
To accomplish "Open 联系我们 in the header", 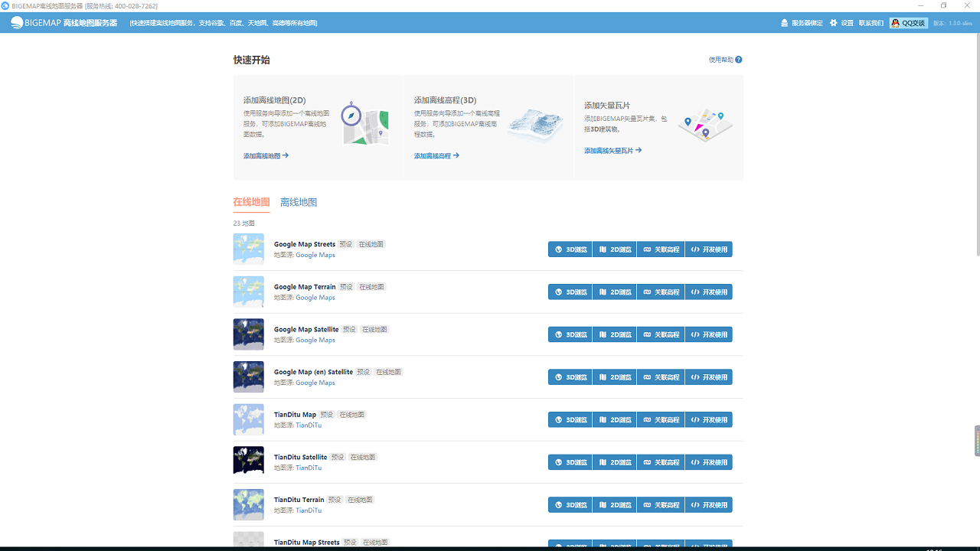I will 871,23.
